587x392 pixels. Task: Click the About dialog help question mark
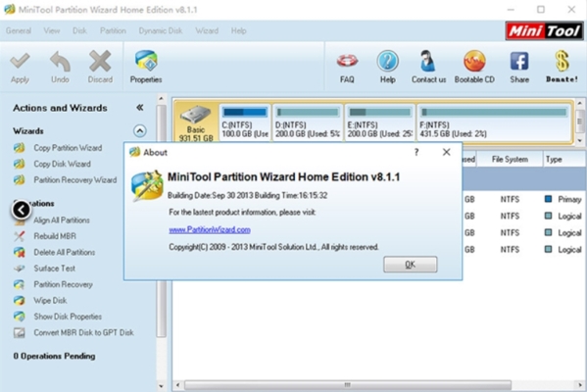(416, 152)
